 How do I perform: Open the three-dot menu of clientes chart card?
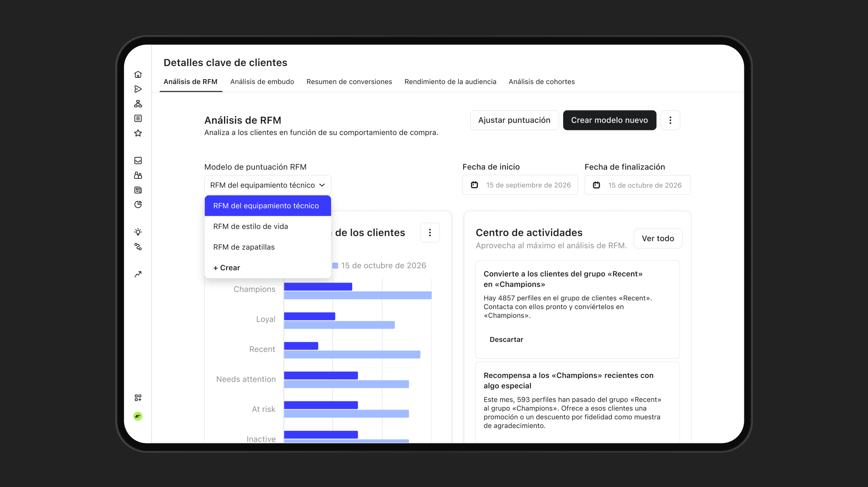coord(430,233)
